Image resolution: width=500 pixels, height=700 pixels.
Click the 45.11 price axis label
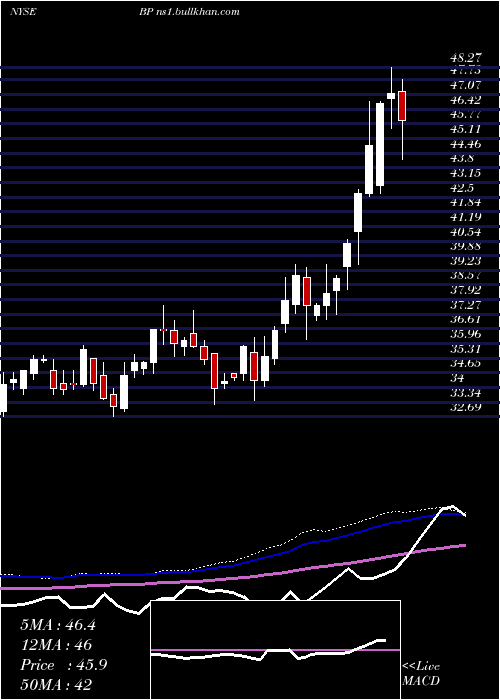click(x=465, y=129)
